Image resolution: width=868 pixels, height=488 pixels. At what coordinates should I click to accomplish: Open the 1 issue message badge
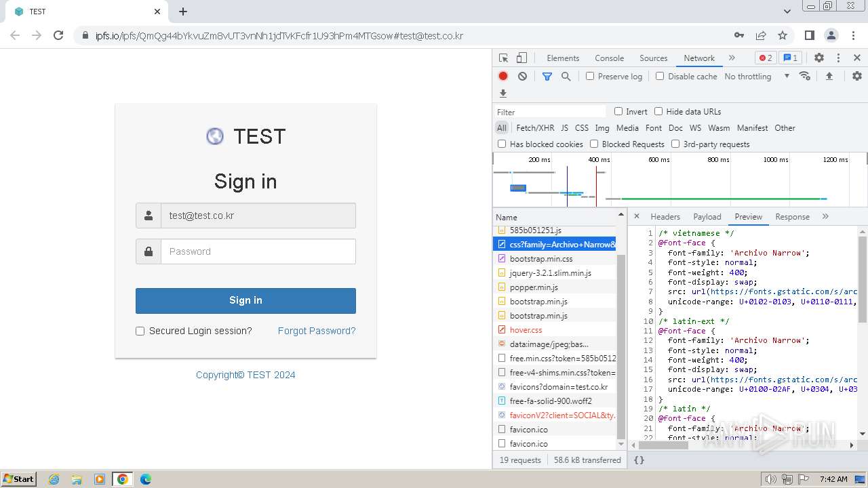(789, 58)
